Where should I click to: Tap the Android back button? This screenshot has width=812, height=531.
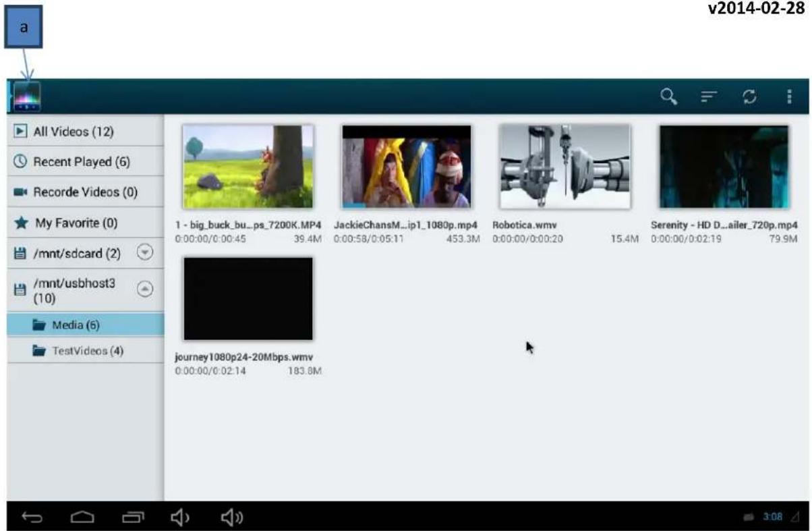[x=32, y=517]
